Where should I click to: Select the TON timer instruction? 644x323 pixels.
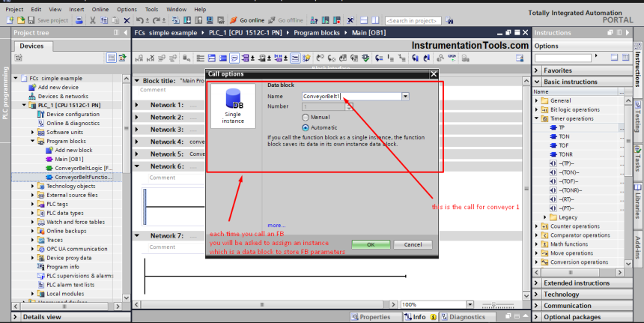click(x=564, y=136)
